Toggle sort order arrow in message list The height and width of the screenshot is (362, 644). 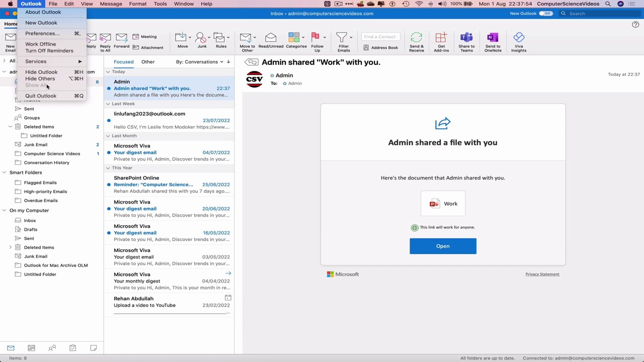tap(228, 62)
